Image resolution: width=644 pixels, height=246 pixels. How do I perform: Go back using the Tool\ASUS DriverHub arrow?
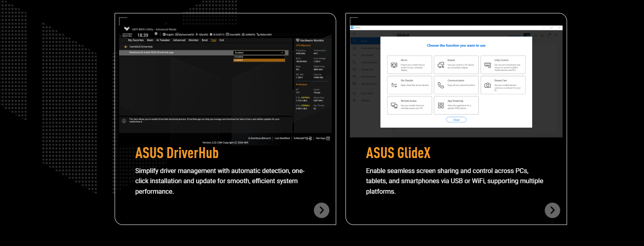pos(126,47)
